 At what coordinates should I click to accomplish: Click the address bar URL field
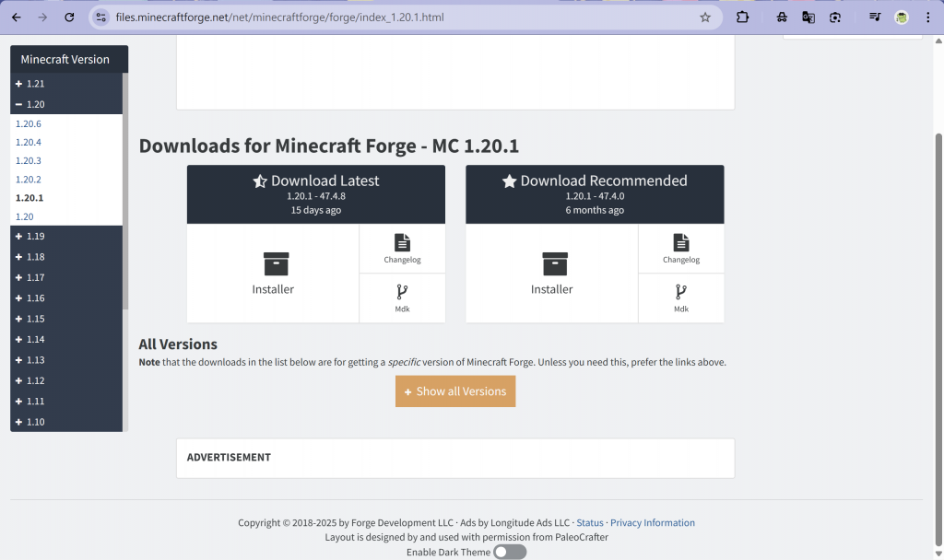tap(404, 17)
